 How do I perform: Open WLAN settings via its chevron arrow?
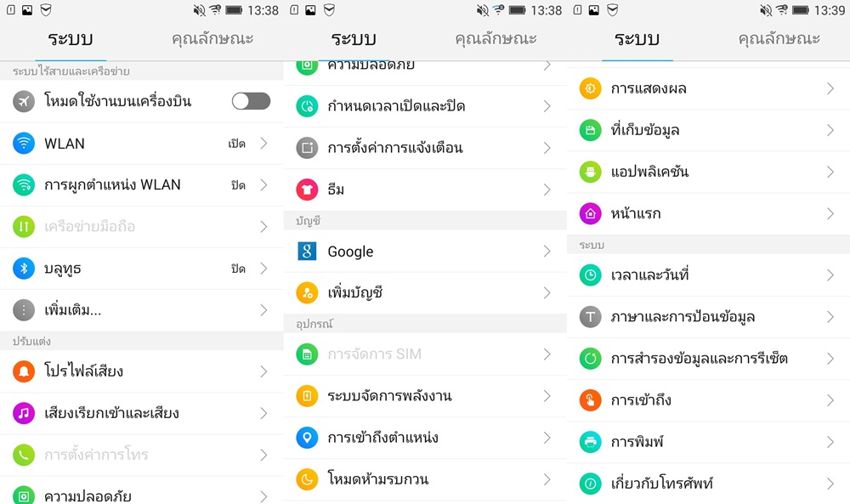click(x=264, y=143)
